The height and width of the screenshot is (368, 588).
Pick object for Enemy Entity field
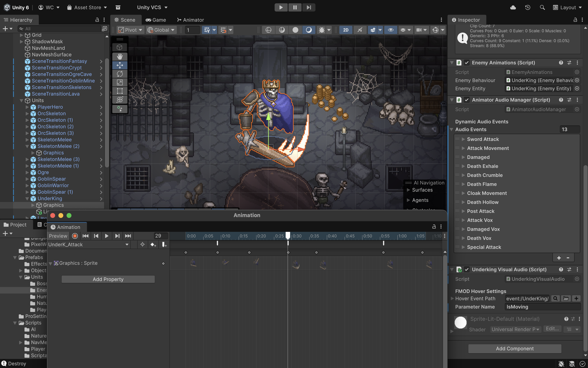577,88
